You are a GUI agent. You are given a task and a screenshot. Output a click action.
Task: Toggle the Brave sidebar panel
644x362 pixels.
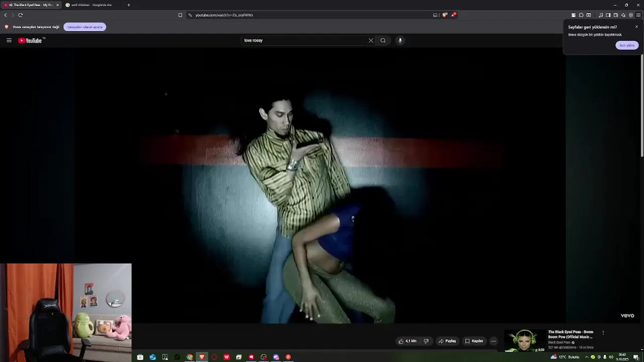[608, 15]
